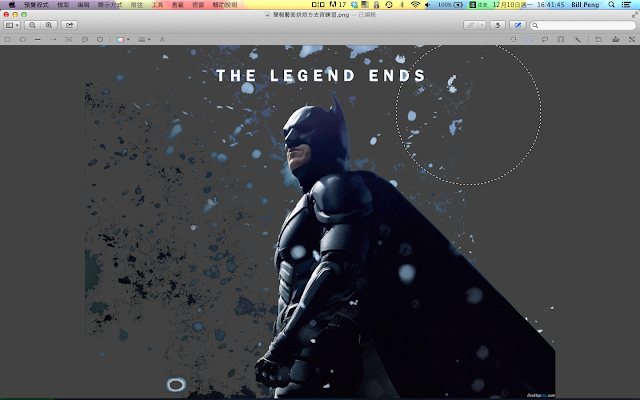Open the 編輯 menu
Image resolution: width=640 pixels, height=400 pixels.
[x=84, y=5]
